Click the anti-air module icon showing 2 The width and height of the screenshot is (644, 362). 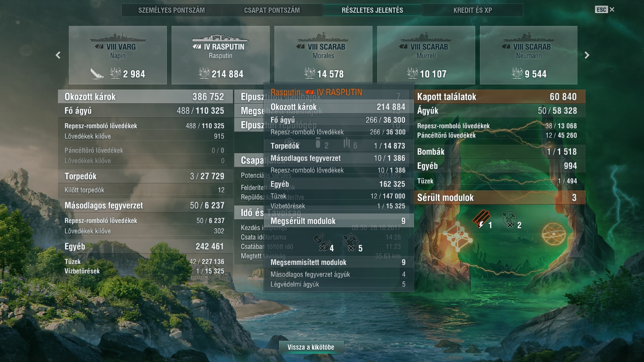click(509, 219)
